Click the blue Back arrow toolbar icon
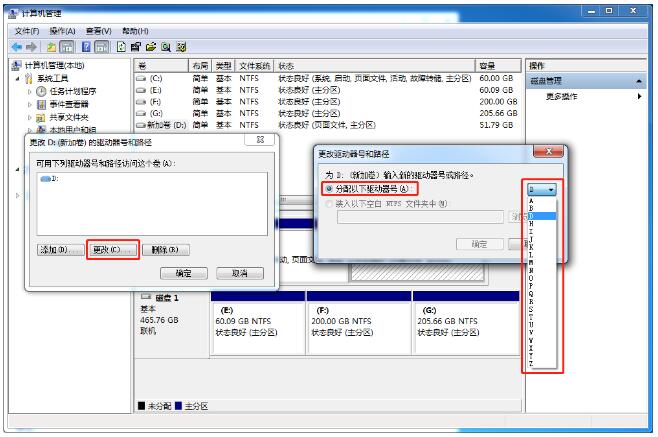The image size is (658, 437). [17, 47]
